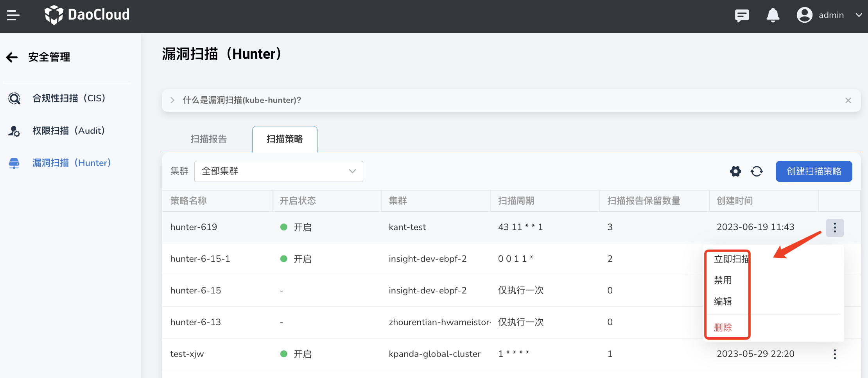Click the 2023-06-19 11:43 creation time
868x378 pixels.
pos(755,227)
